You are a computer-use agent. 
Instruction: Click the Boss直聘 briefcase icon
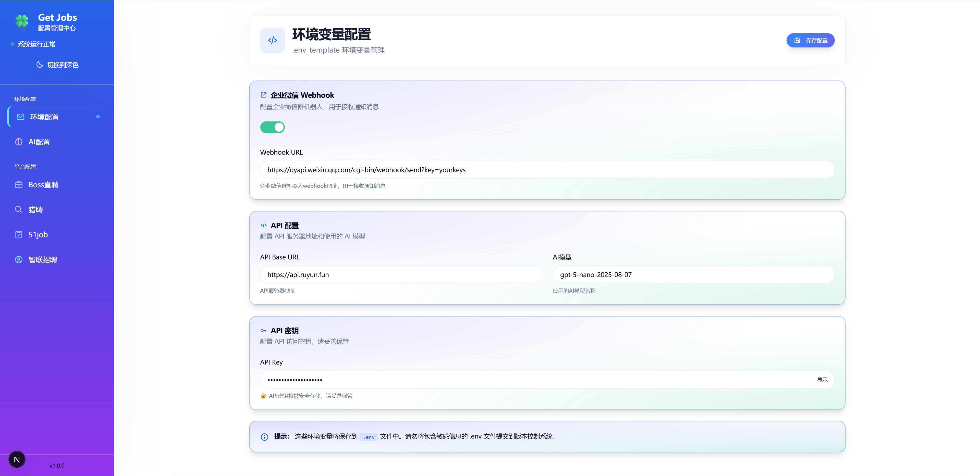pos(19,184)
